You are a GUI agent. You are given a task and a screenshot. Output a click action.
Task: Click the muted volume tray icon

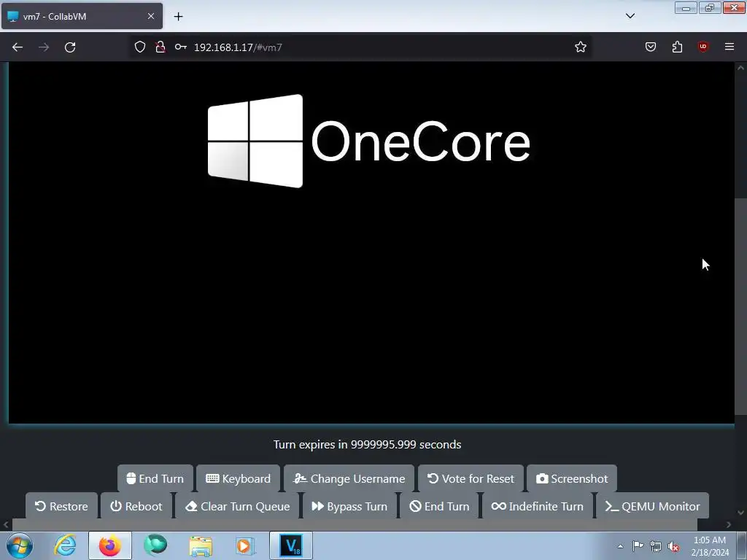673,546
